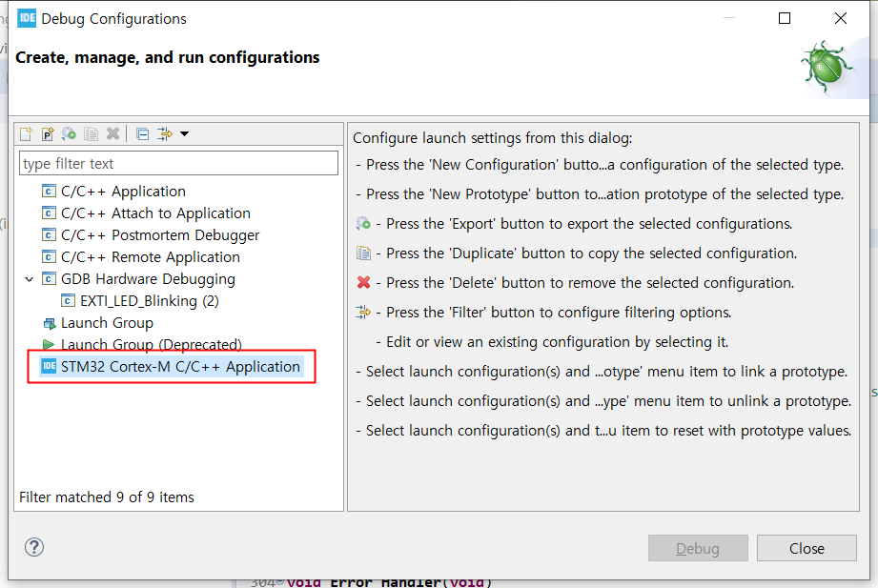Click the Debug button
This screenshot has width=878, height=588.
pyautogui.click(x=698, y=548)
